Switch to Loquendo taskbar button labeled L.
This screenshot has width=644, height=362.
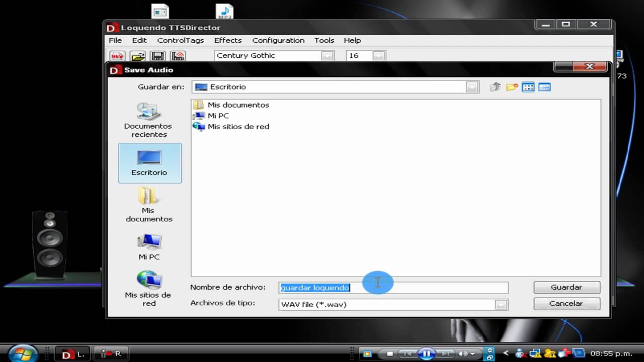click(72, 353)
